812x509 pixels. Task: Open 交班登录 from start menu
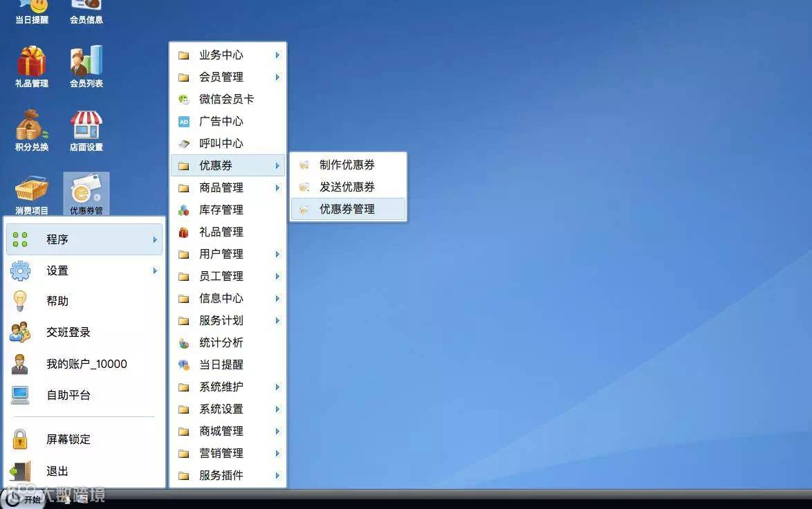tap(84, 332)
